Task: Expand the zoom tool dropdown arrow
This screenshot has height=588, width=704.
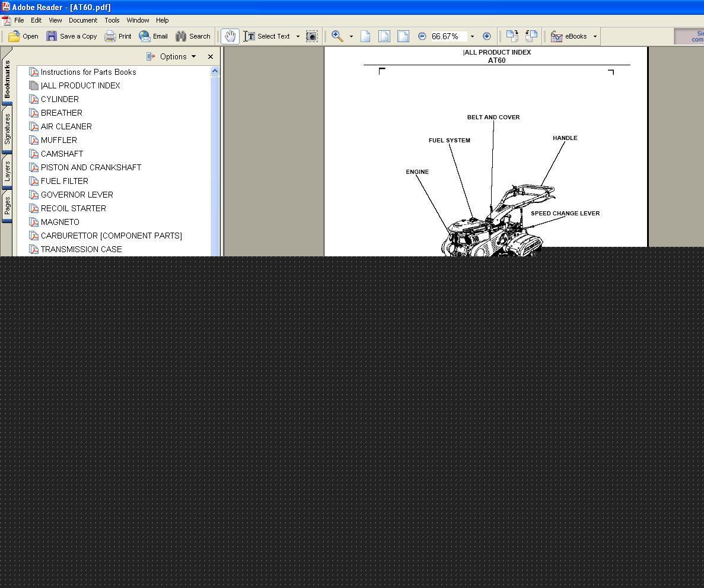Action: [351, 36]
